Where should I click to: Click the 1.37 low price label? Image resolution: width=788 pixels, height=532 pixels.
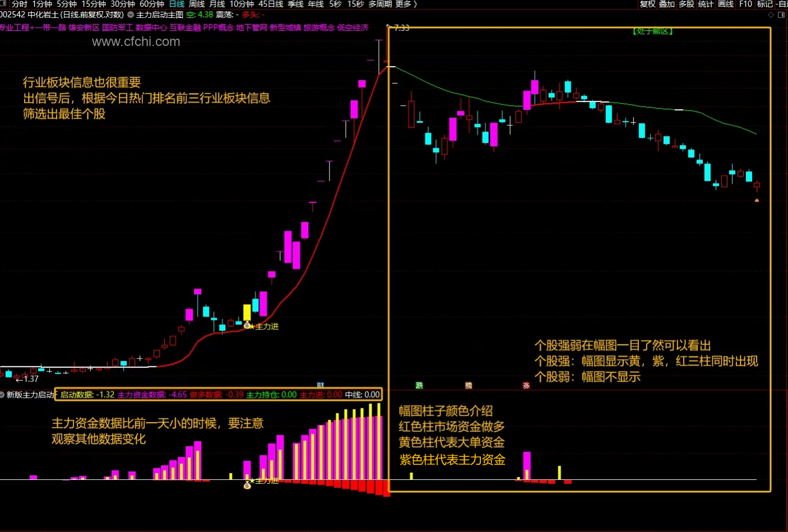pyautogui.click(x=31, y=379)
